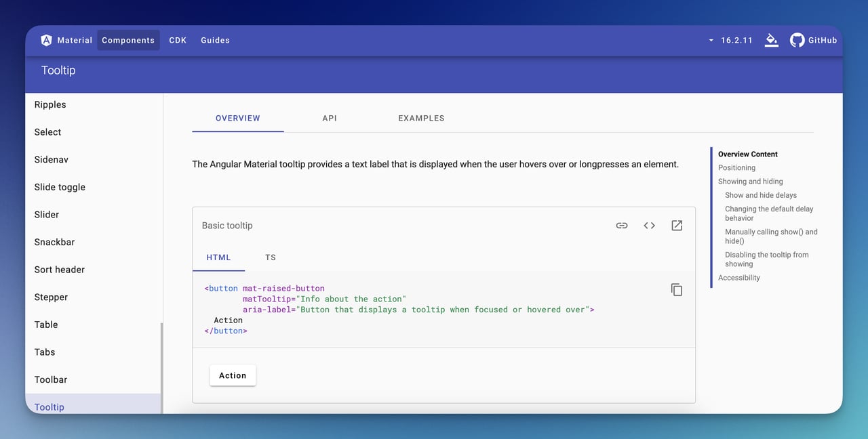868x439 pixels.
Task: Jump to Show and hide delays section
Action: [x=761, y=195]
